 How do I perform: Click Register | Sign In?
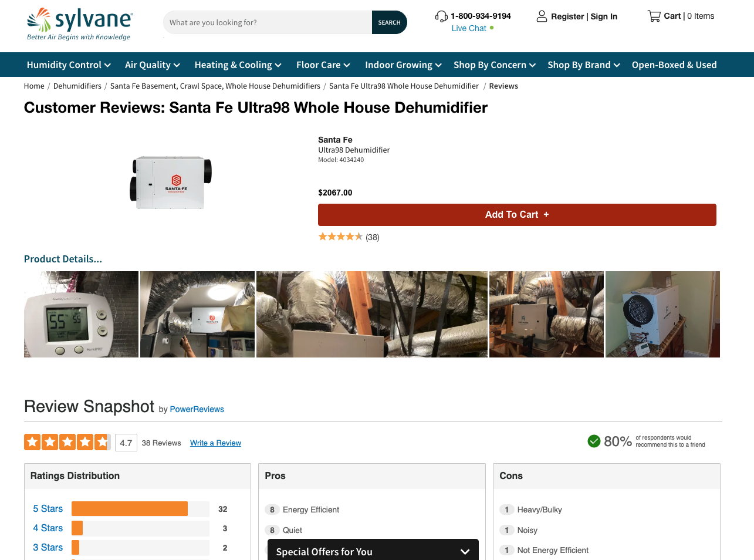point(584,16)
